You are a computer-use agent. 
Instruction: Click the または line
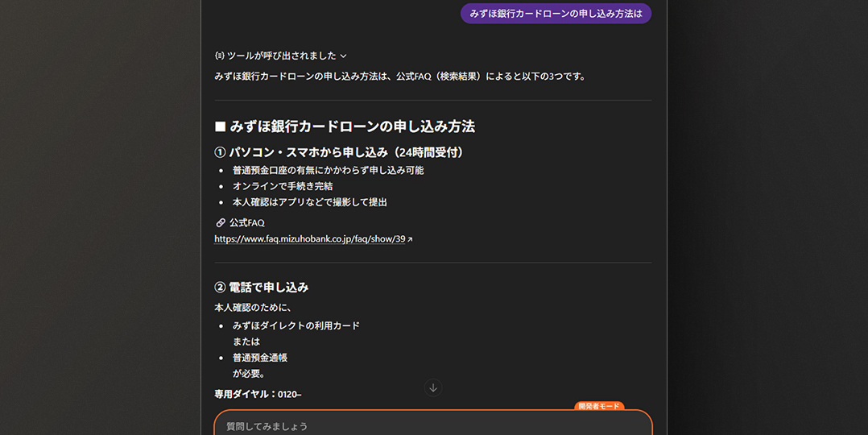tap(246, 342)
